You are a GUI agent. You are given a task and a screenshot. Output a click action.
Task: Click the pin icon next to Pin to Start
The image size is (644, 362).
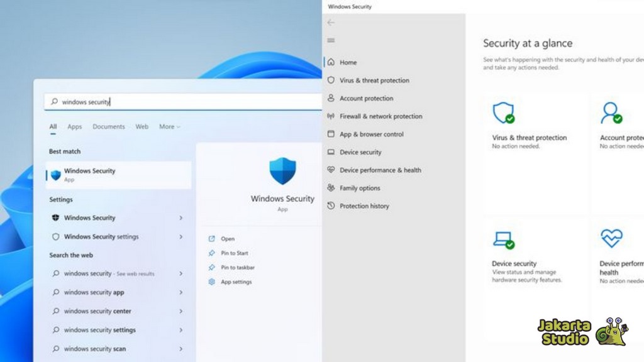(x=211, y=253)
